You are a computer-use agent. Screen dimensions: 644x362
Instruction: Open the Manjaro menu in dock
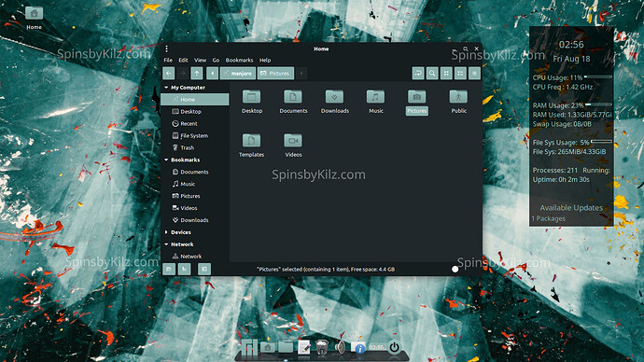tap(249, 348)
